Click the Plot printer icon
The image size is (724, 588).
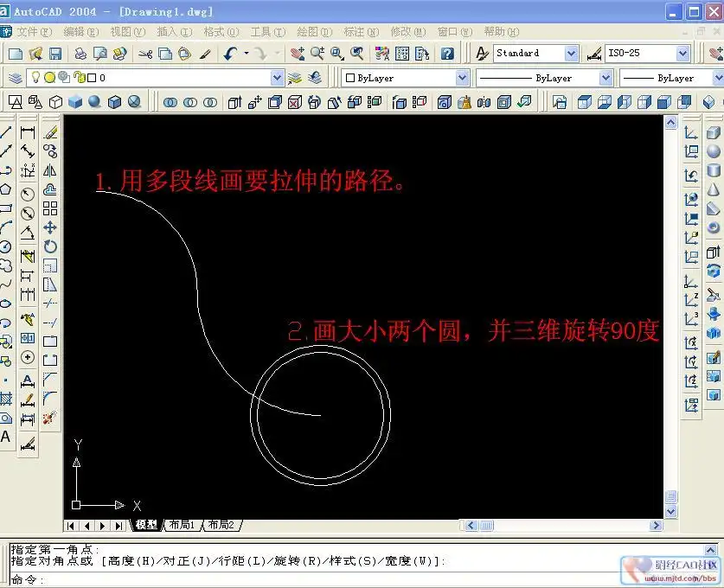tap(80, 54)
